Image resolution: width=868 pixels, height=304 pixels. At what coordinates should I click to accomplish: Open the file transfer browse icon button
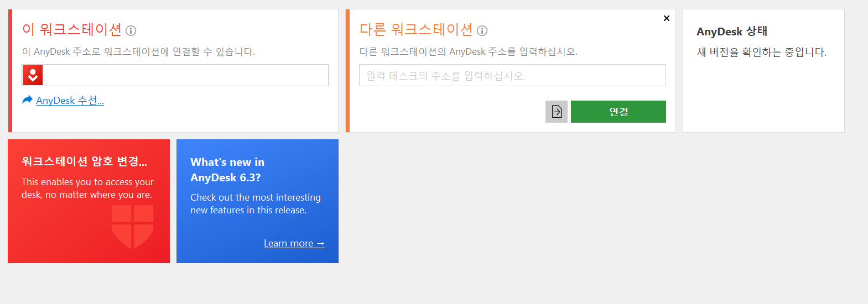pos(557,112)
